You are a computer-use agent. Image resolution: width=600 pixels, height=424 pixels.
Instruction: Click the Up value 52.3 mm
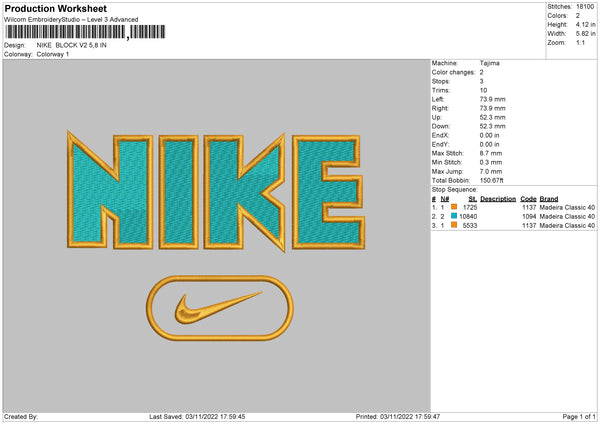tap(492, 117)
